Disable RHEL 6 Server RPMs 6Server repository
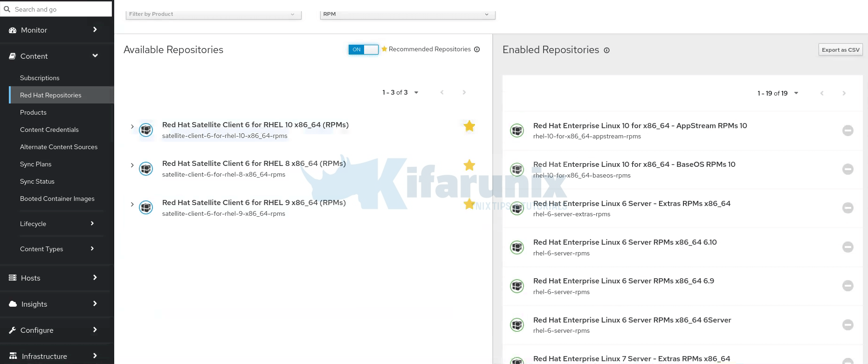 848,325
